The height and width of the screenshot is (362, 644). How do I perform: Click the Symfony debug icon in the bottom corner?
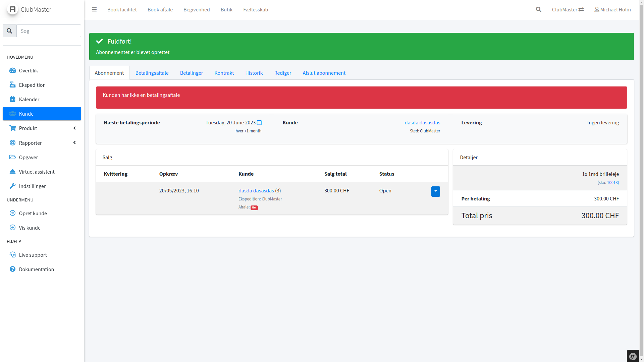(633, 356)
